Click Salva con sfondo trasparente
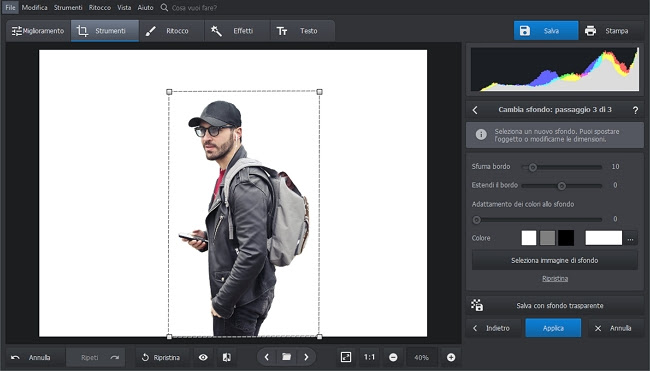650x371 pixels. 555,306
